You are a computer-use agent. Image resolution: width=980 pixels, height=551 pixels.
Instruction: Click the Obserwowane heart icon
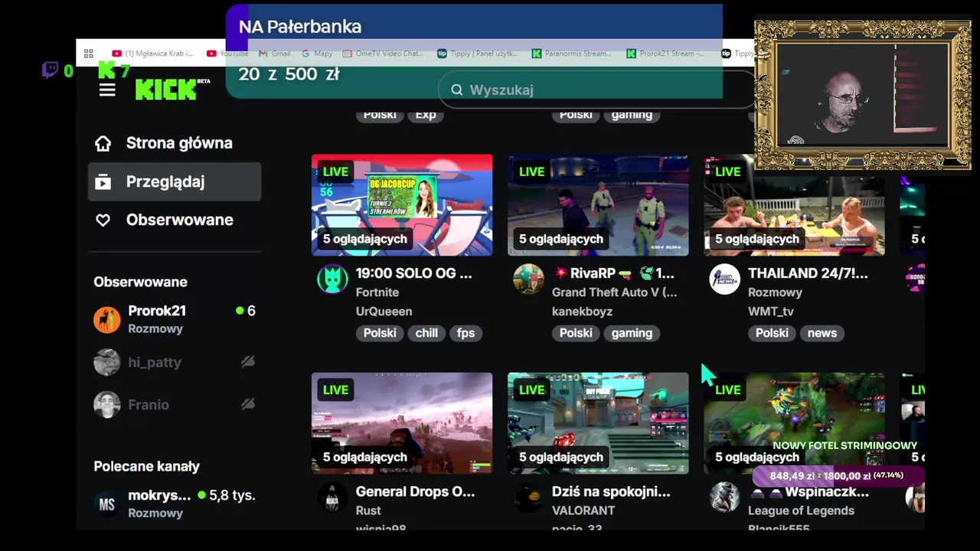[x=103, y=220]
